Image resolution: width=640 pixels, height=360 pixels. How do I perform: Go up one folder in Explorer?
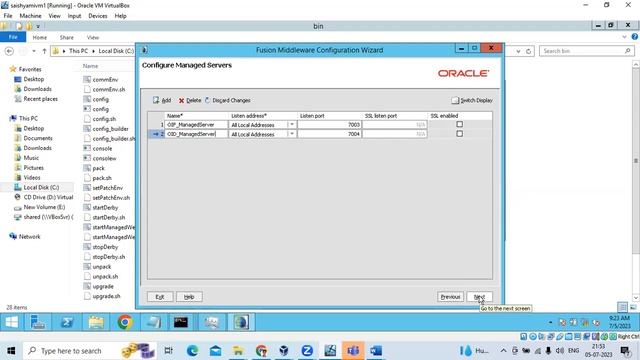(44, 51)
